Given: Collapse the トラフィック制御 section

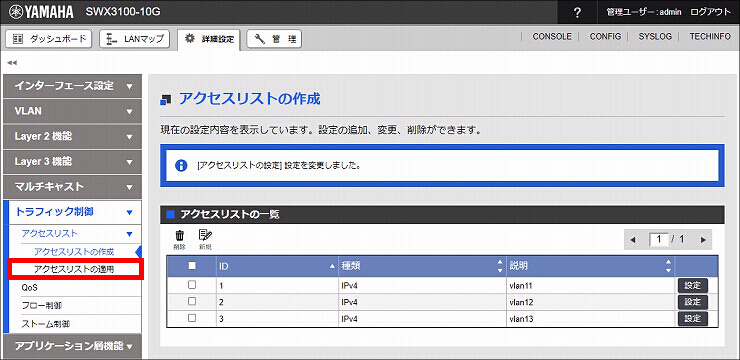Looking at the screenshot, I should [x=72, y=212].
